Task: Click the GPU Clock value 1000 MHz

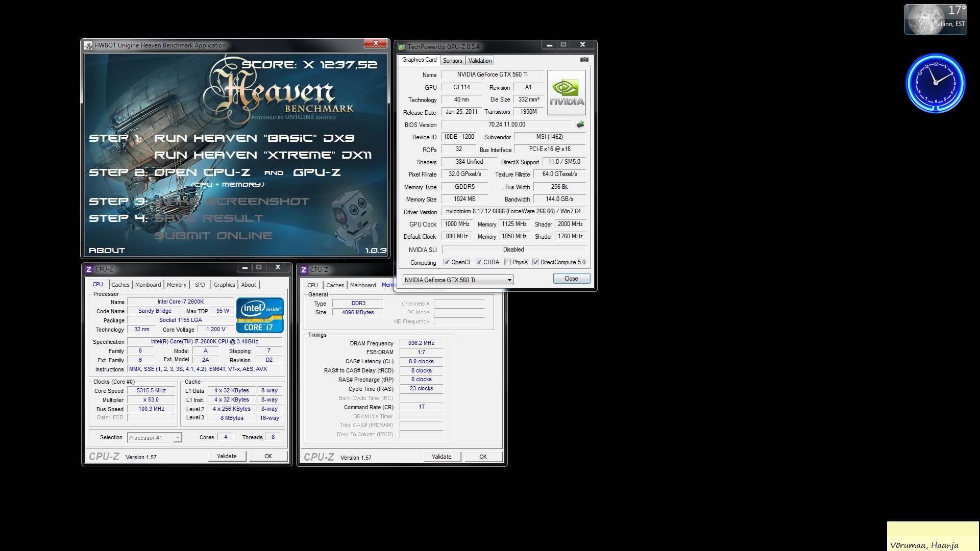Action: pyautogui.click(x=457, y=224)
